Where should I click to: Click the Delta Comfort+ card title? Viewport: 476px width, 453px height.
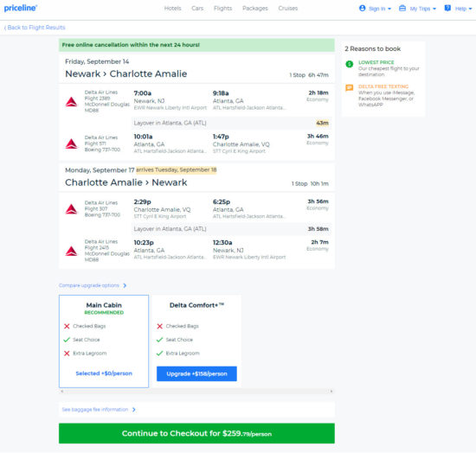(196, 305)
